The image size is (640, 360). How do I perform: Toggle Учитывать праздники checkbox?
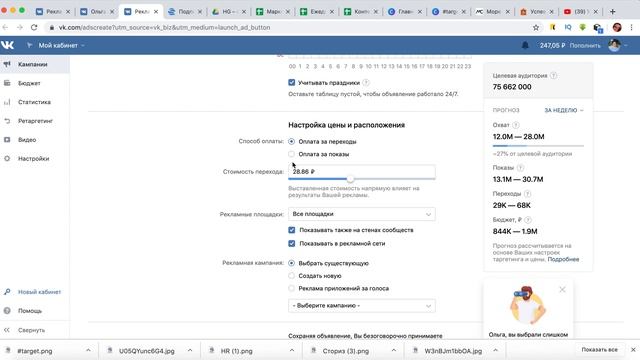coord(291,82)
